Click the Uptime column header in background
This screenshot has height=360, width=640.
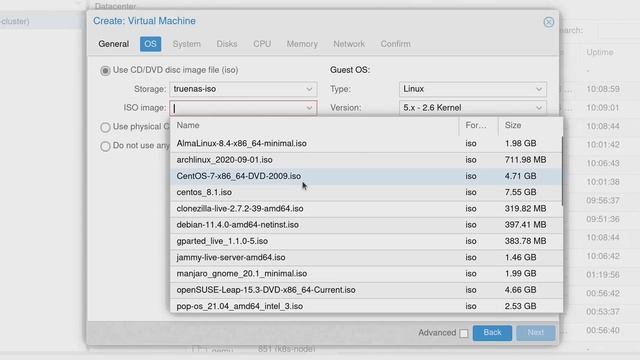600,53
